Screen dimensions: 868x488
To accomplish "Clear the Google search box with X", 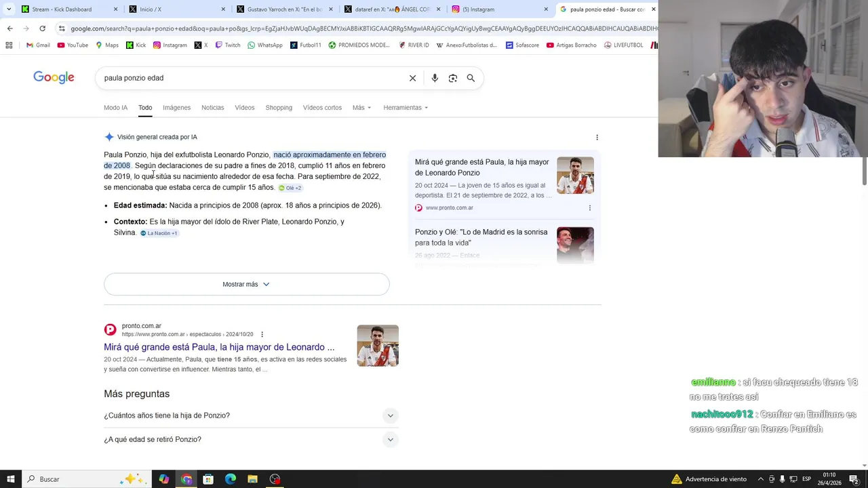I will coord(412,78).
